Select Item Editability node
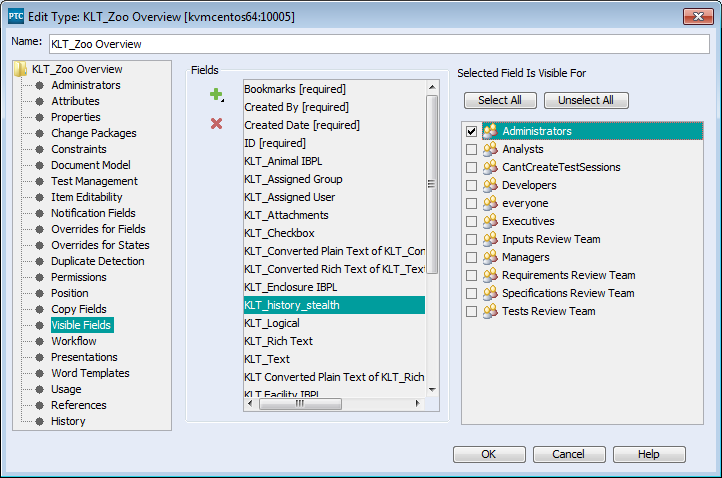 pyautogui.click(x=87, y=197)
